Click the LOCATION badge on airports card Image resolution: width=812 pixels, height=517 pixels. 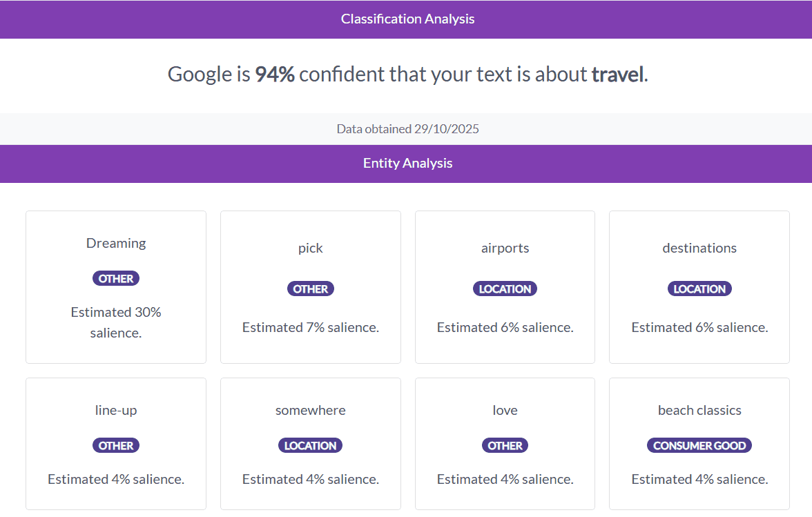pos(505,289)
